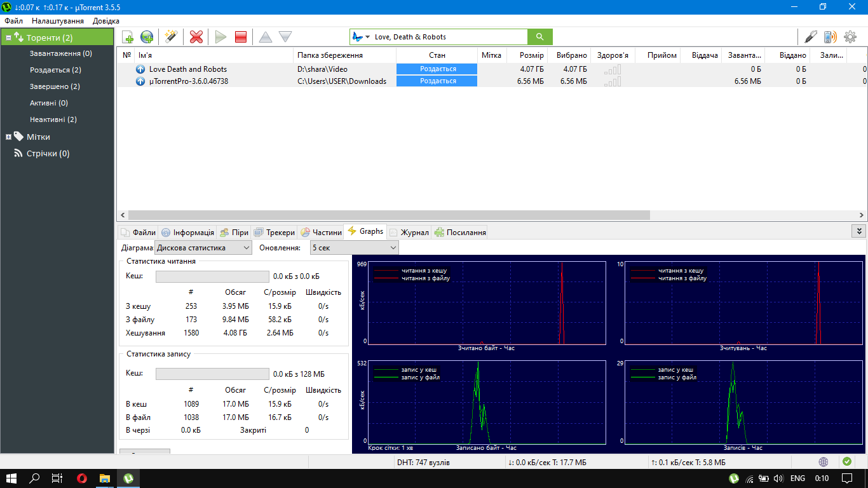
Task: Sort by the Ім'я column header
Action: [x=214, y=55]
